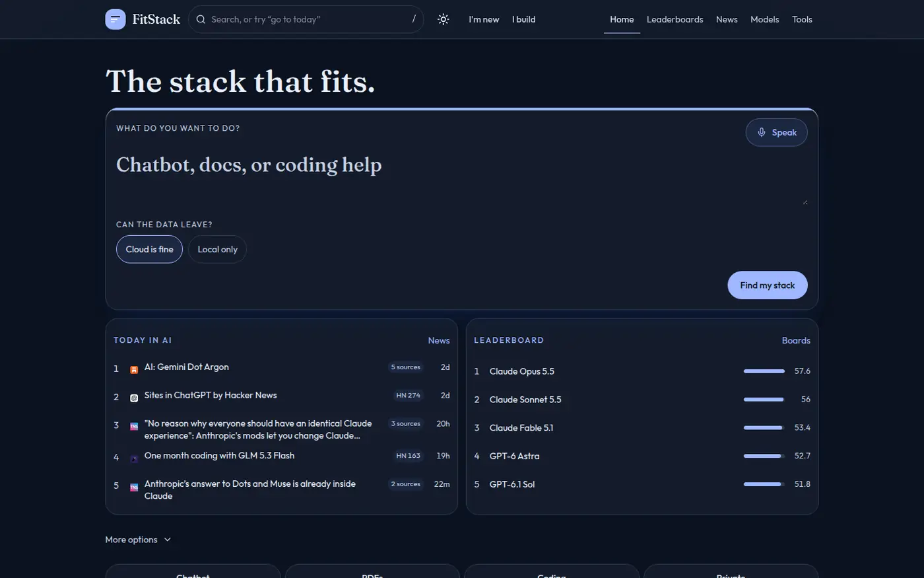
Task: Open the News link in Today in AI
Action: click(x=439, y=340)
